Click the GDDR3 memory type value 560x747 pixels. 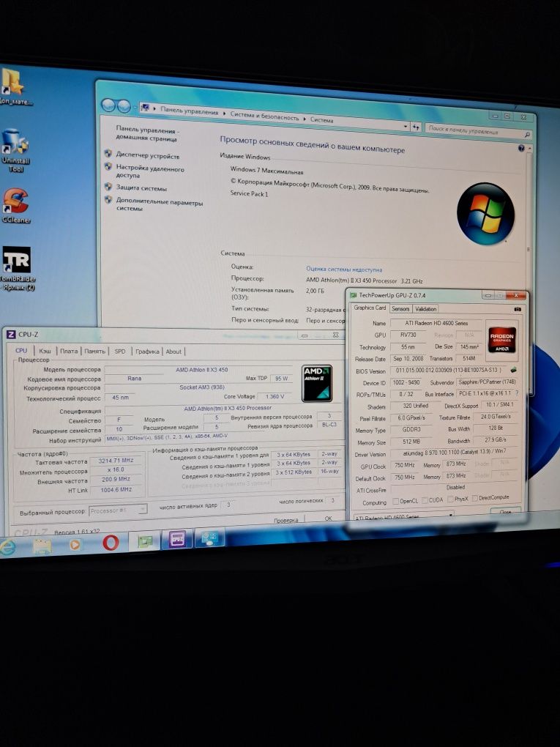click(411, 429)
